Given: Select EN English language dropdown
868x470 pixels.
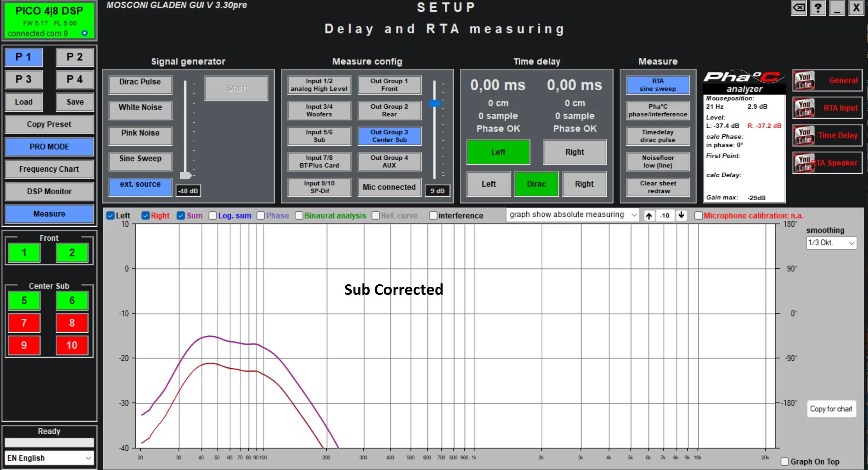Looking at the screenshot, I should coord(48,458).
